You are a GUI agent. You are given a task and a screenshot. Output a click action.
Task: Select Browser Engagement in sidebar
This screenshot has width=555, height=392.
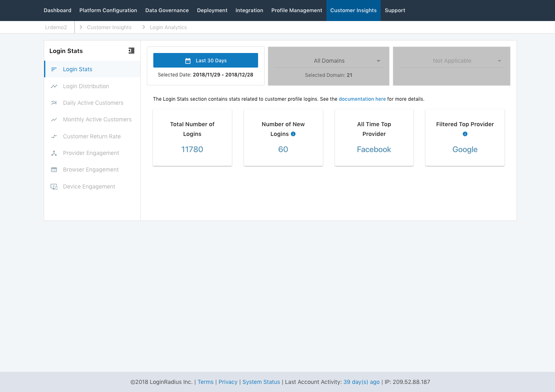pyautogui.click(x=92, y=170)
